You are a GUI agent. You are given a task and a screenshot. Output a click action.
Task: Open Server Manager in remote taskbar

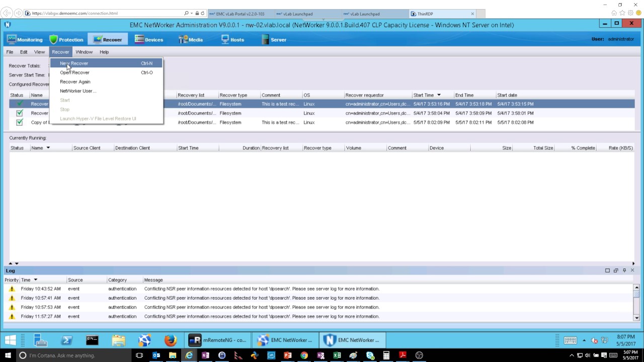pyautogui.click(x=41, y=340)
